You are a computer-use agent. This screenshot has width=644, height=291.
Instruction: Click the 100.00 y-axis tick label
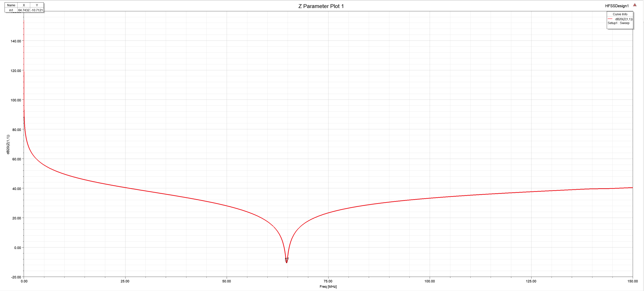point(16,100)
